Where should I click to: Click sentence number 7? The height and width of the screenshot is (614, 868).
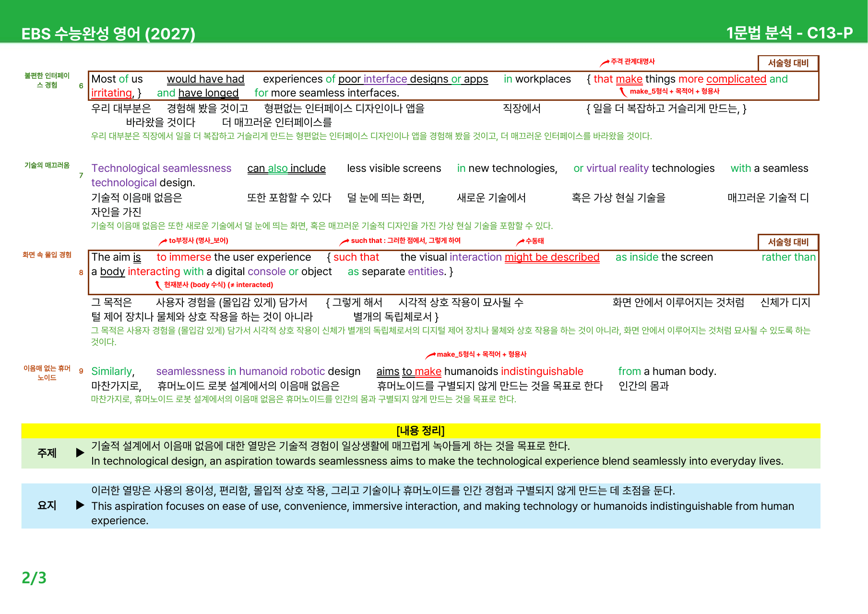(81, 176)
